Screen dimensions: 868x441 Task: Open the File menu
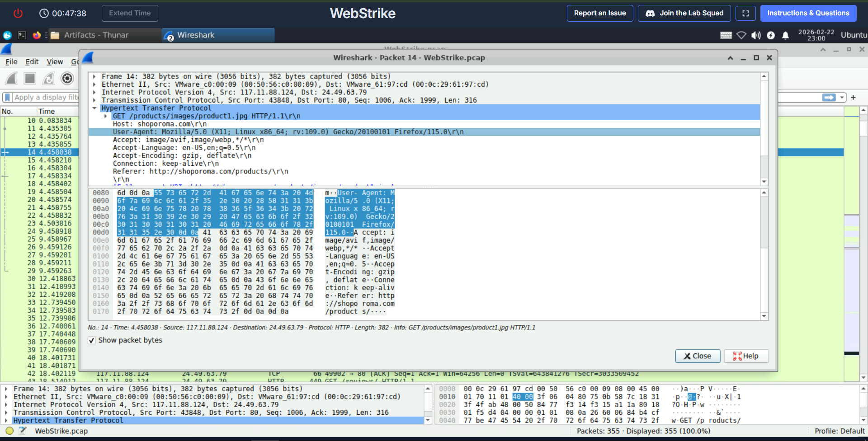pos(11,62)
